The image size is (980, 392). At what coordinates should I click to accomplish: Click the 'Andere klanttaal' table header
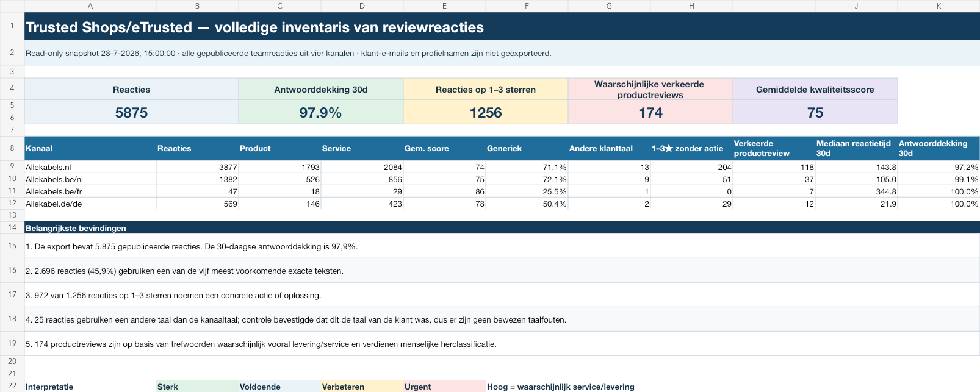[x=609, y=148]
